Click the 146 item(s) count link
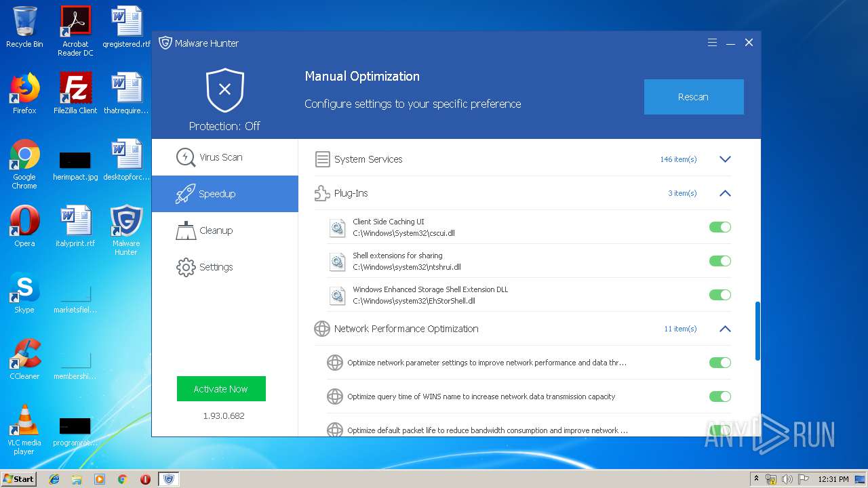Screen dimensions: 868x488 (678, 159)
